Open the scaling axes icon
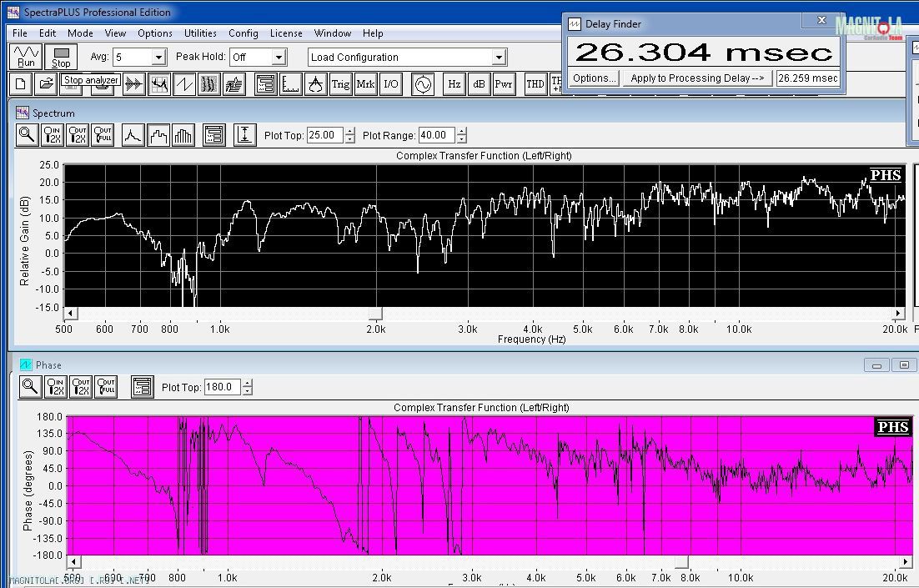Screen dimensions: 919x588 pos(291,84)
